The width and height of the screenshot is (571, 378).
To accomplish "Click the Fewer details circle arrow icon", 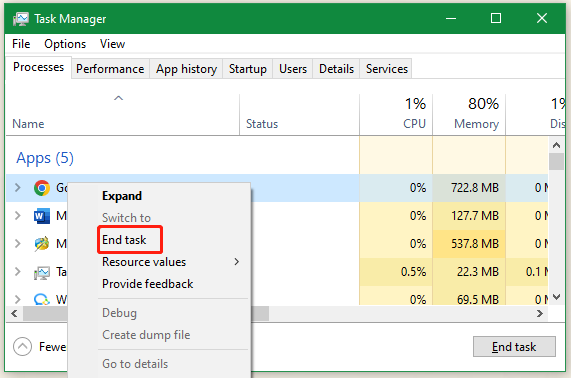I will tap(23, 347).
